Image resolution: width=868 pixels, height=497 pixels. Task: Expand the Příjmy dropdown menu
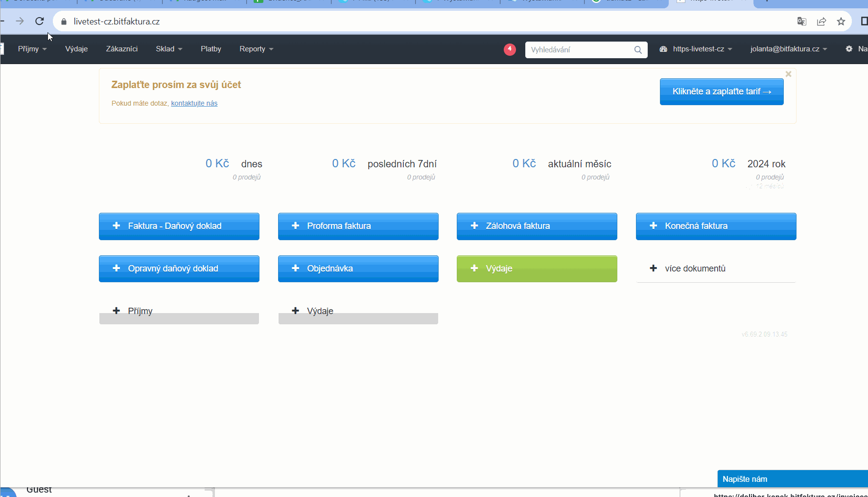coord(32,49)
